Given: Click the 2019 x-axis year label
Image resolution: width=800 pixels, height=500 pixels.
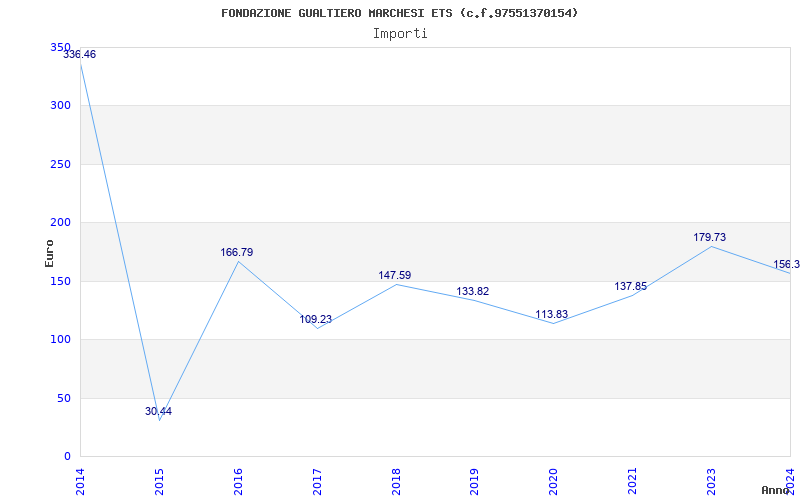Looking at the screenshot, I should pyautogui.click(x=474, y=482).
